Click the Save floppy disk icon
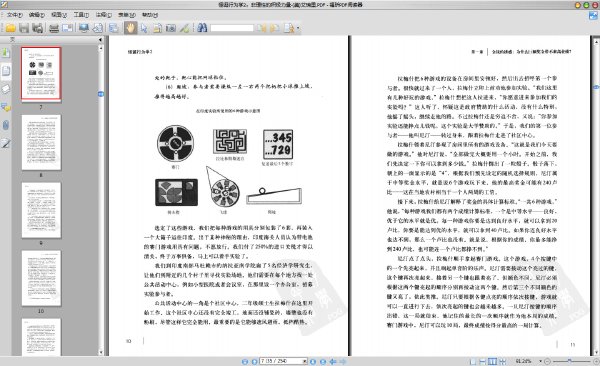 click(x=24, y=28)
